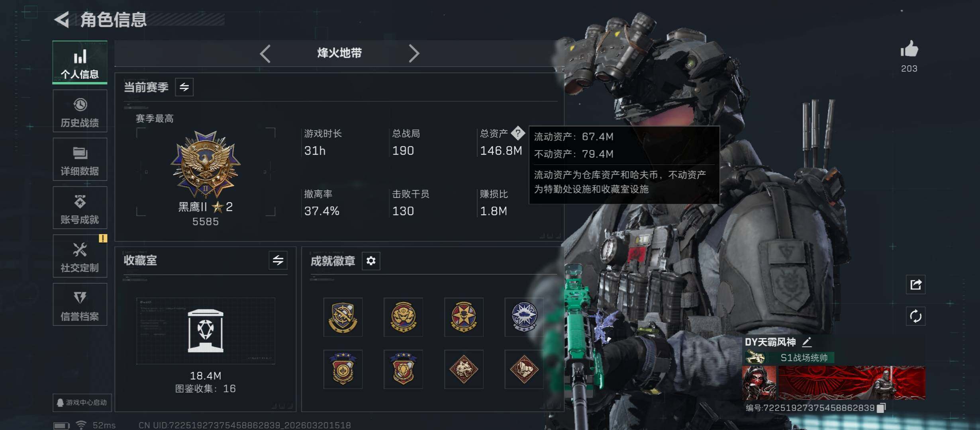The height and width of the screenshot is (430, 980).
Task: Toggle the 收藏室 swap view button
Action: (278, 260)
